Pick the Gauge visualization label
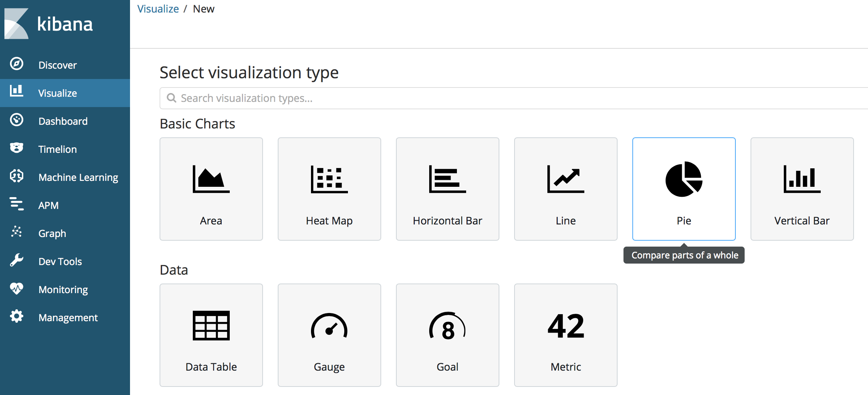The width and height of the screenshot is (868, 395). click(329, 367)
